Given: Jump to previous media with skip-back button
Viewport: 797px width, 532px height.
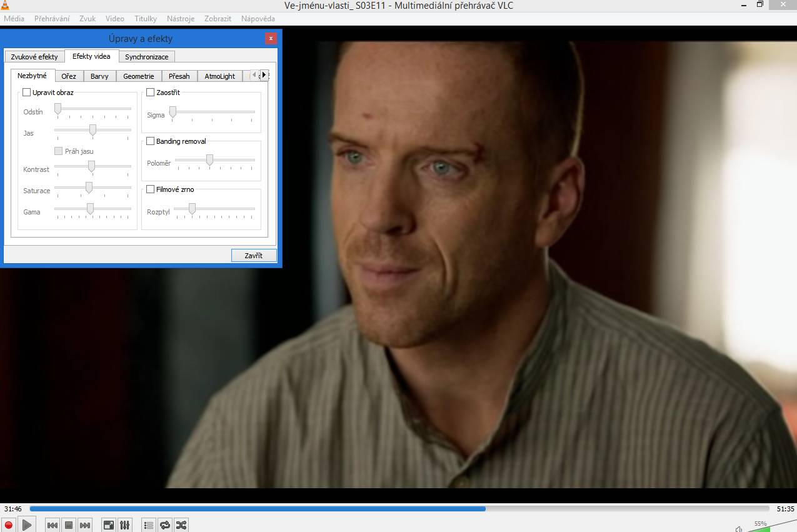Looking at the screenshot, I should 53,525.
